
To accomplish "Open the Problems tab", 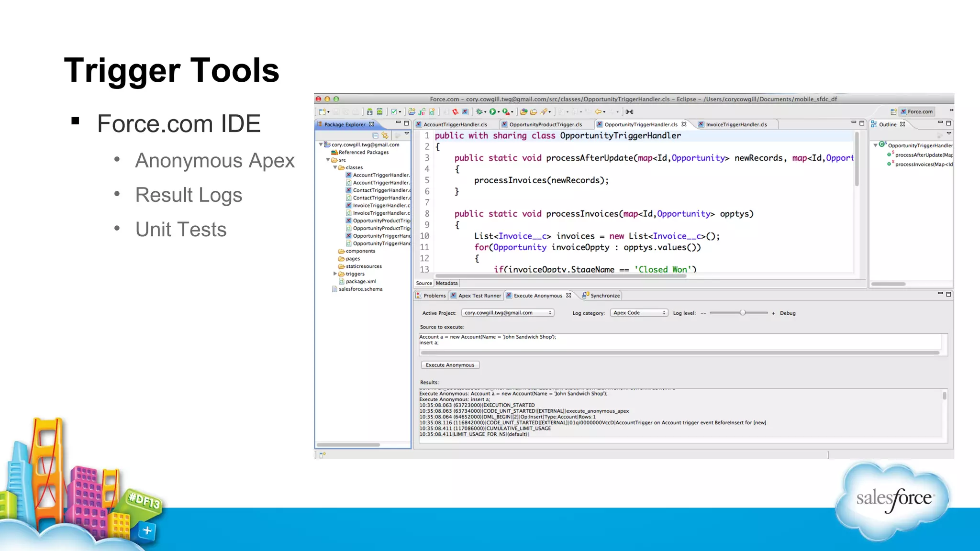I will tap(431, 296).
